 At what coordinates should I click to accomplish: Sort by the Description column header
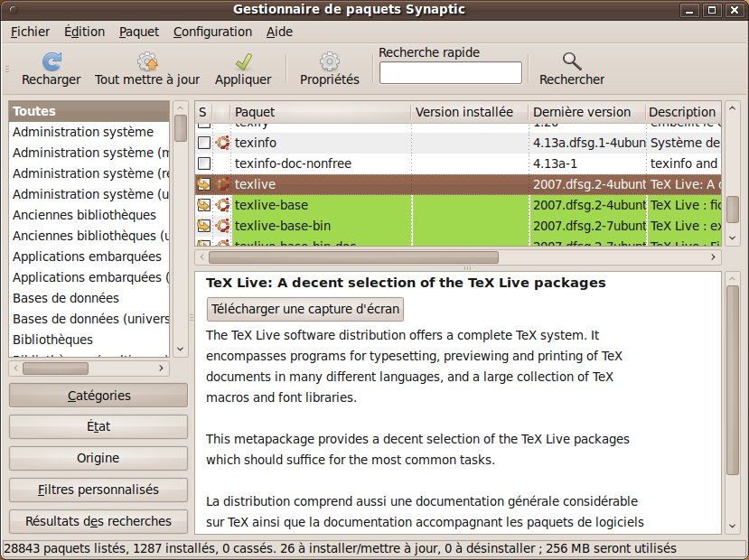(683, 112)
